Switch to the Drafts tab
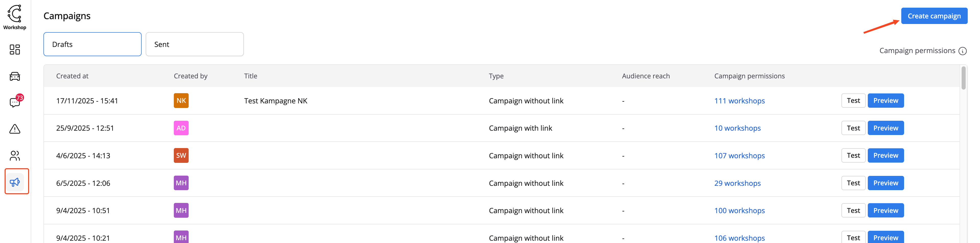This screenshot has width=980, height=243. (x=93, y=44)
